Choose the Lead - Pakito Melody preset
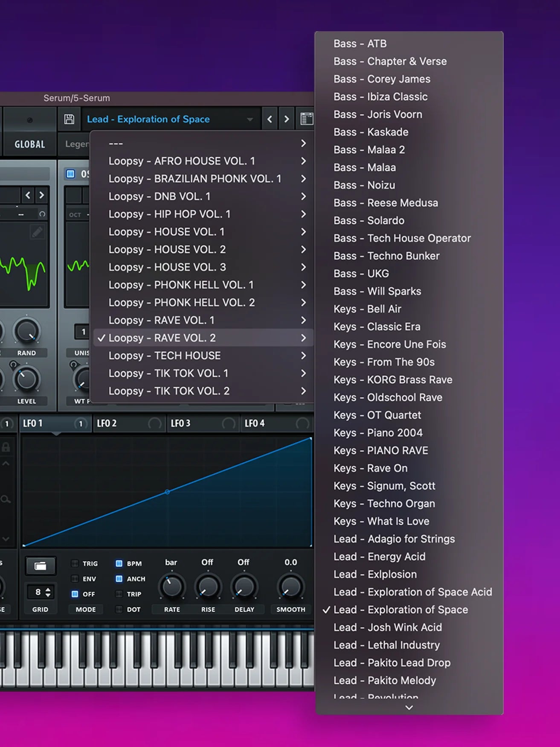 pyautogui.click(x=409, y=680)
